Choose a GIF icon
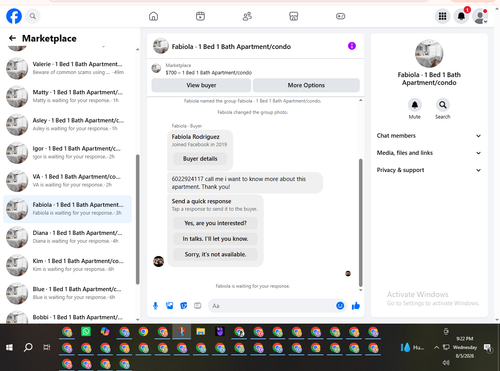Viewport: 500px width, 371px height. [x=198, y=306]
